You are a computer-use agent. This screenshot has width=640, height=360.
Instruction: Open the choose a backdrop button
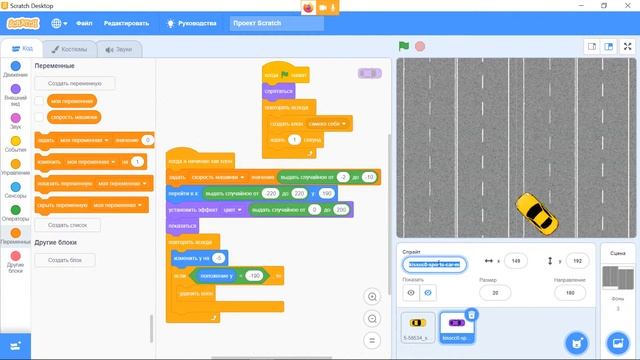pos(618,342)
